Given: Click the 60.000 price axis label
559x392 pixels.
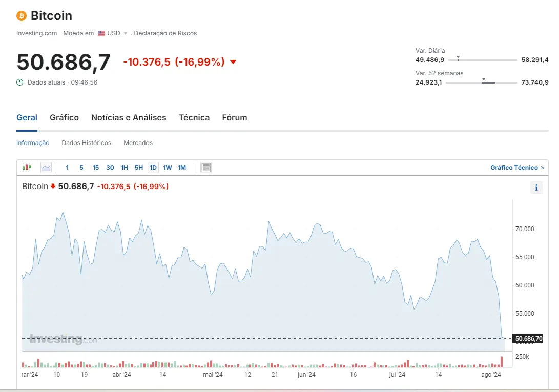Looking at the screenshot, I should [x=525, y=285].
